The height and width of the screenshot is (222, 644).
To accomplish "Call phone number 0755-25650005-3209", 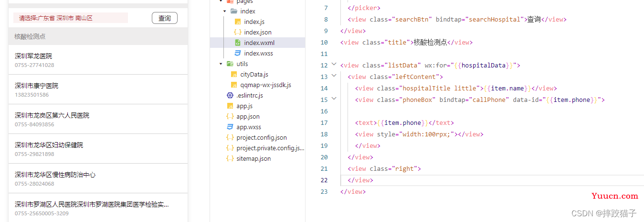I will (42, 213).
